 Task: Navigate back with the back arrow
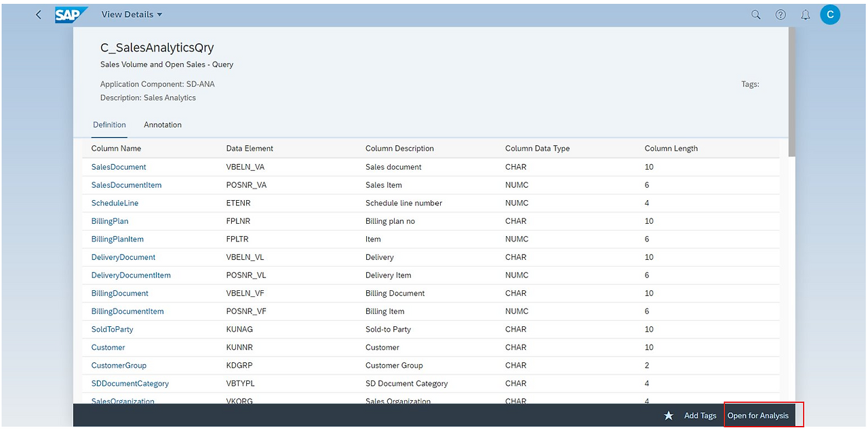(x=38, y=14)
